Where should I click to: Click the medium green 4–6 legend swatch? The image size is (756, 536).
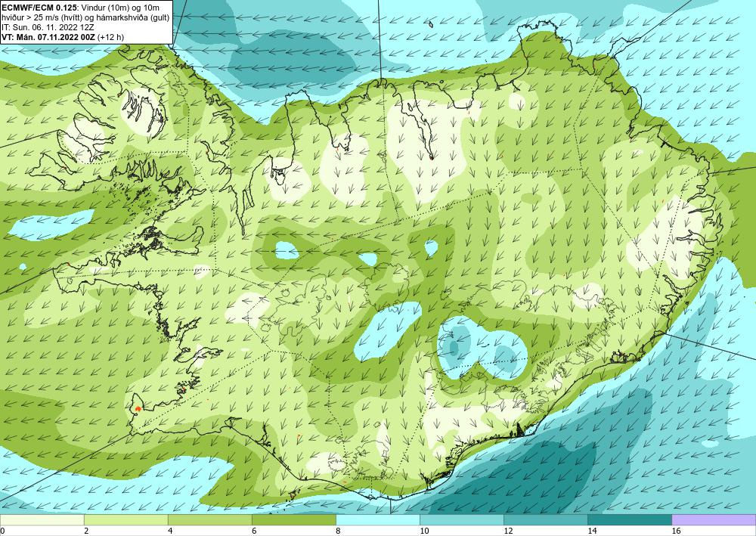click(x=209, y=519)
